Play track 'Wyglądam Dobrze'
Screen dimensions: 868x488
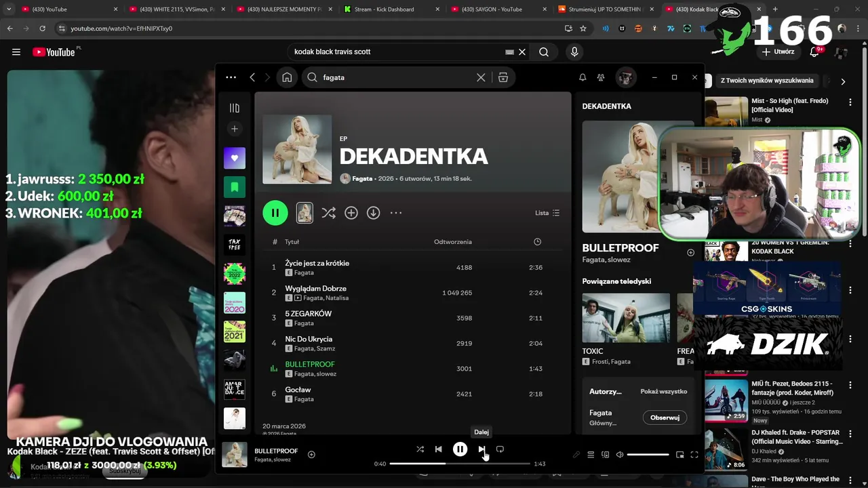coord(413,293)
